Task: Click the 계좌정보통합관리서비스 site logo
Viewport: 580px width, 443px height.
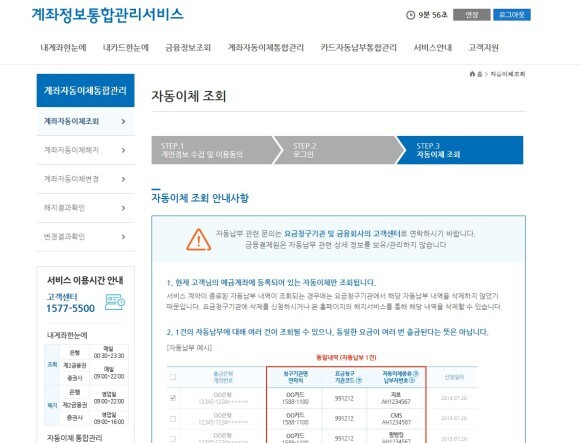Action: [107, 15]
